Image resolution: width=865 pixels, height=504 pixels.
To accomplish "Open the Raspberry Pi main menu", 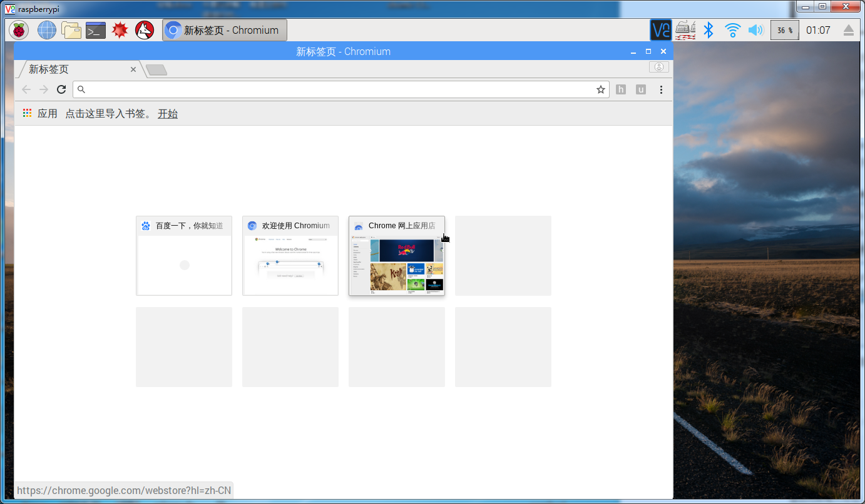I will pos(19,30).
